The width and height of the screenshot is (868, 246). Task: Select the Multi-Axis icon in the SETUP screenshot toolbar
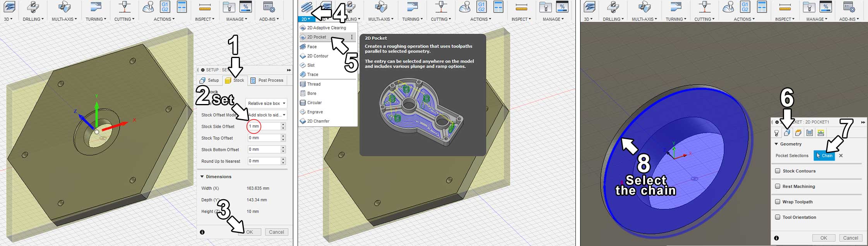(x=65, y=7)
